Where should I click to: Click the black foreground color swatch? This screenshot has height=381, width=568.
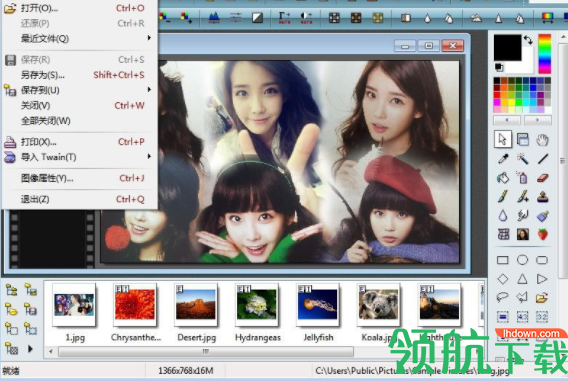pos(508,47)
